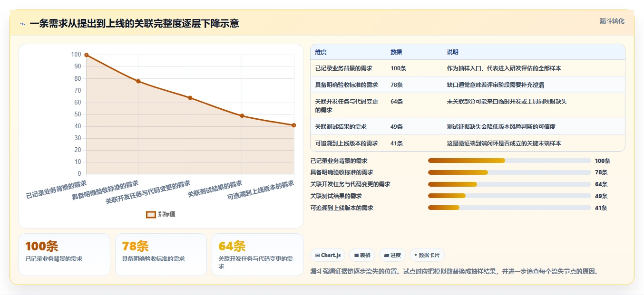Click the 漏斗转化 badge in the header
This screenshot has height=295, width=644.
pyautogui.click(x=612, y=21)
